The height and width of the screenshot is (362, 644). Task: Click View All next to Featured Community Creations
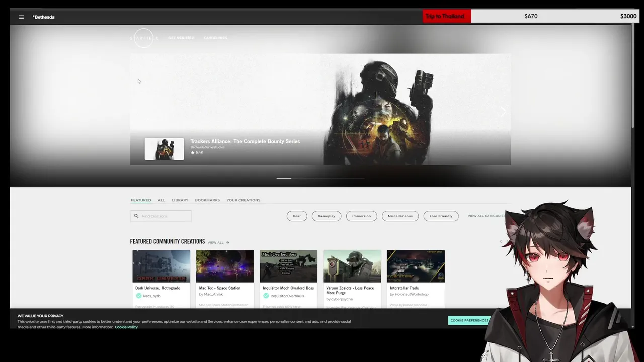(216, 242)
